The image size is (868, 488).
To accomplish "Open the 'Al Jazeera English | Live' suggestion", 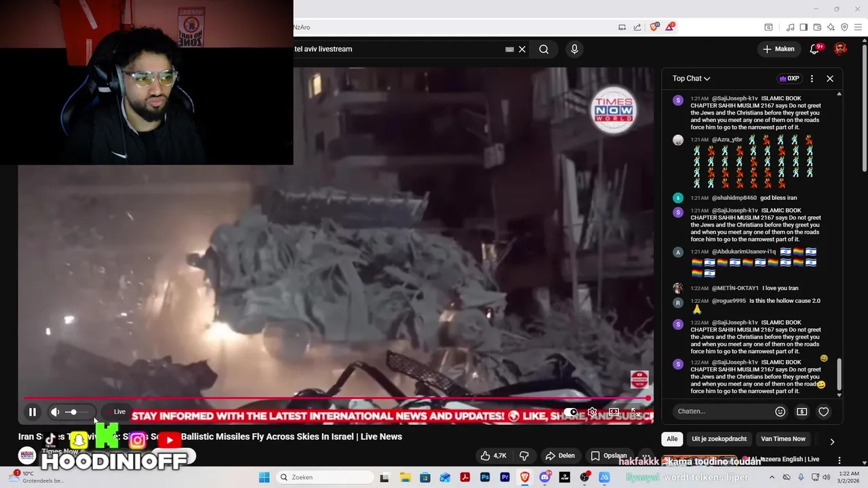I will pyautogui.click(x=781, y=459).
